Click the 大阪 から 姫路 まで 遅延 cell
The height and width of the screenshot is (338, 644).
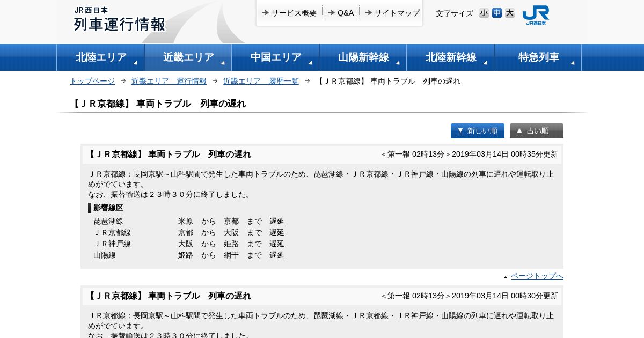pos(231,244)
